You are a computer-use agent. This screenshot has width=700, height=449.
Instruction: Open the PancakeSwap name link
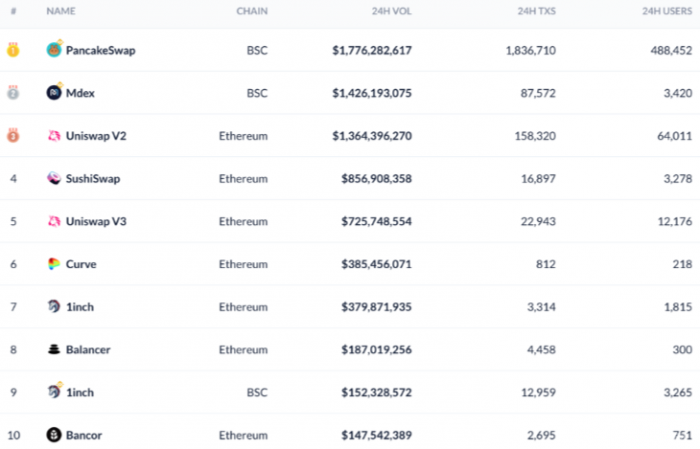pyautogui.click(x=101, y=50)
